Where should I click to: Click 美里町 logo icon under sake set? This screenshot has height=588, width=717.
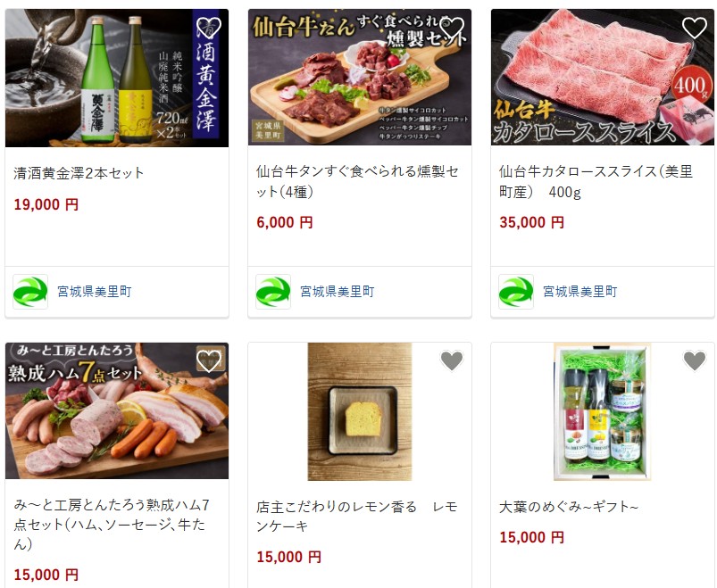(x=30, y=292)
